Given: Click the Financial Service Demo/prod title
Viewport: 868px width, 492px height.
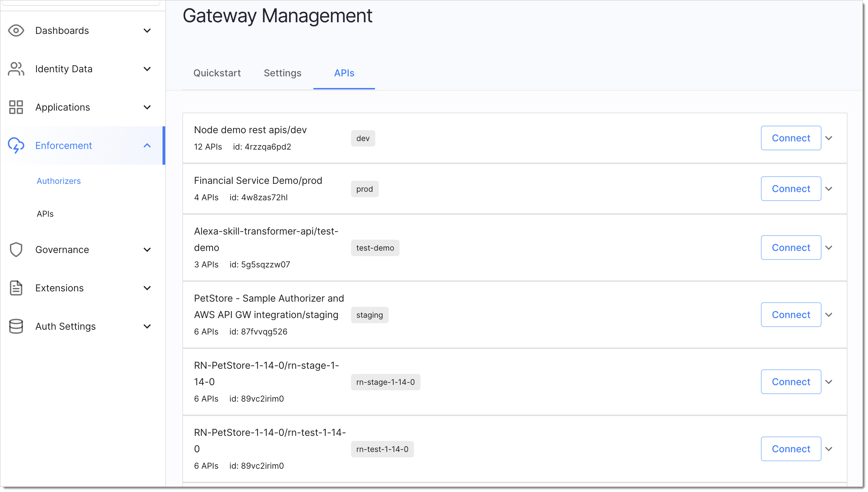Looking at the screenshot, I should point(258,181).
